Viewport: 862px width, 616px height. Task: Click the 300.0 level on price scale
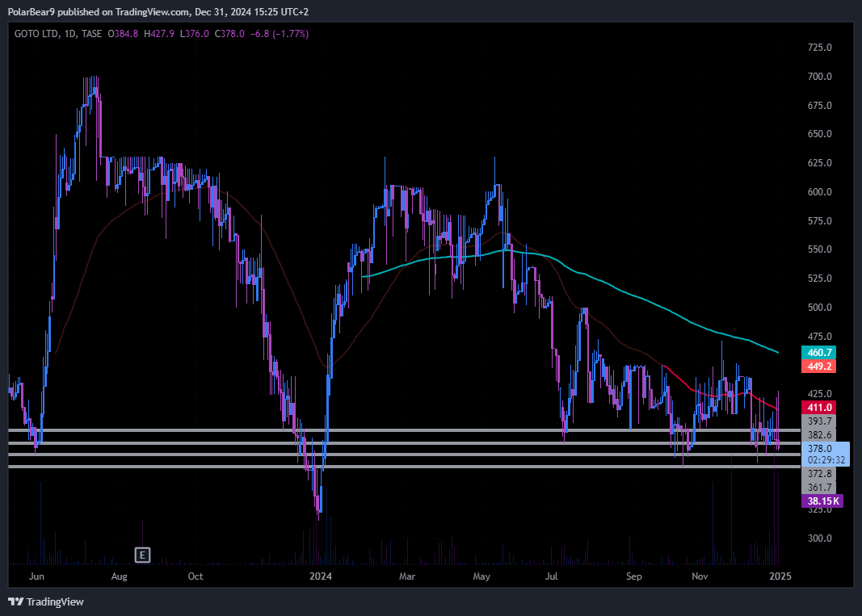pos(820,538)
